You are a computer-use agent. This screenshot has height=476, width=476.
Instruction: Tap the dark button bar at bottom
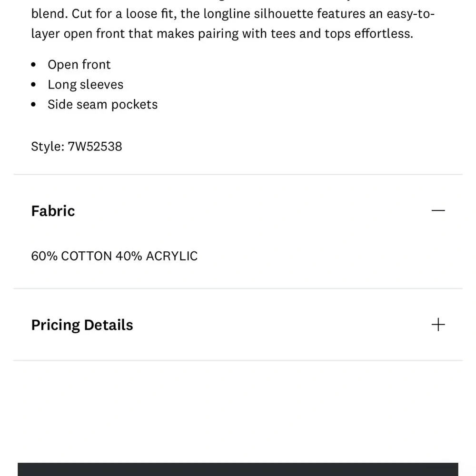pyautogui.click(x=238, y=469)
